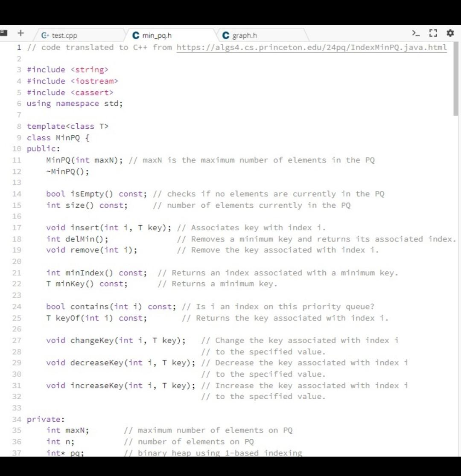
Task: Click the C icon on the graph.h tab
Action: tap(225, 36)
